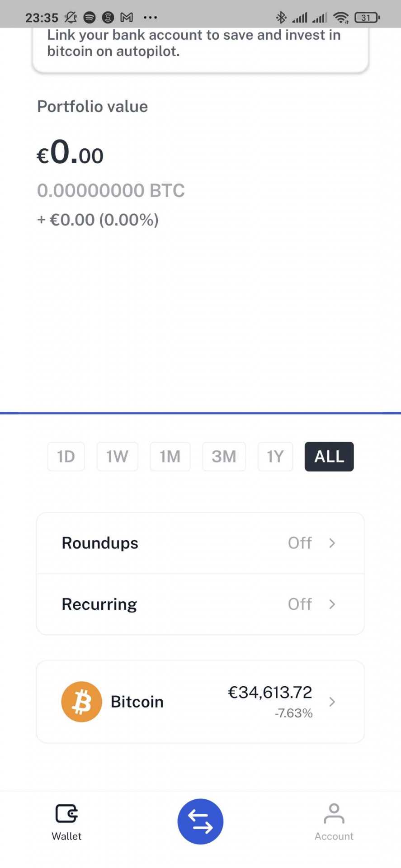401x868 pixels.
Task: Expand the Roundups row chevron
Action: coord(332,543)
